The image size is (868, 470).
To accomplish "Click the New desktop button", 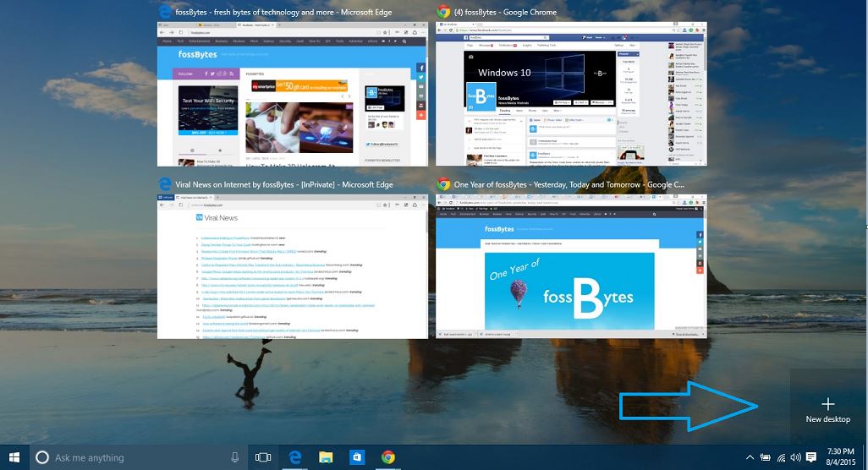I will [x=828, y=410].
